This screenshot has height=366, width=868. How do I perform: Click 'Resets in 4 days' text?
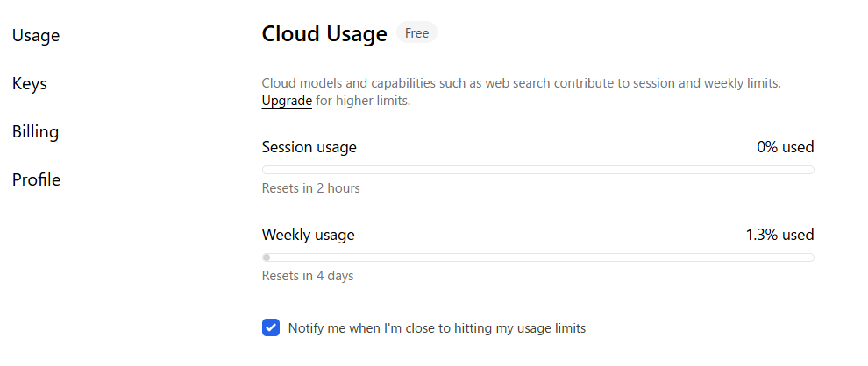coord(308,276)
